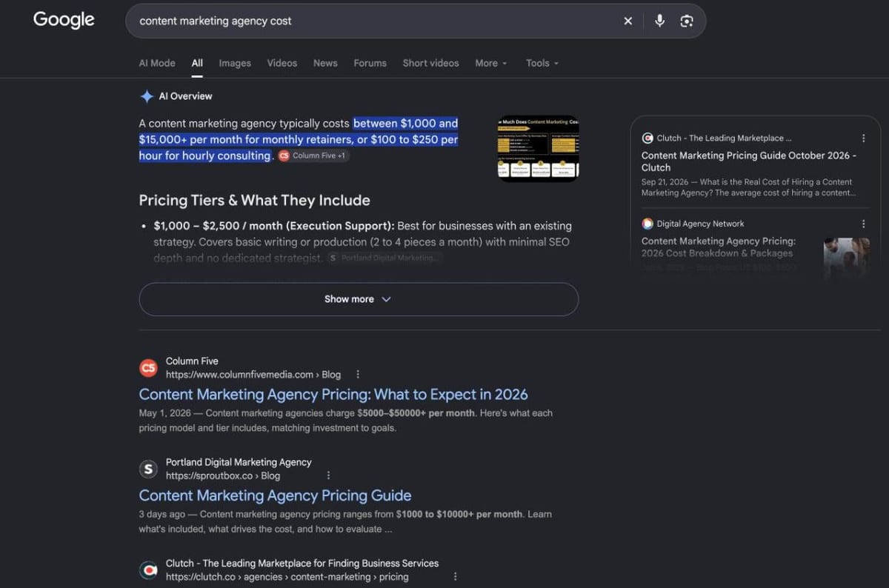Open the 'Content Marketing Agency Pricing Guide' link
Image resolution: width=889 pixels, height=588 pixels.
[x=276, y=495]
